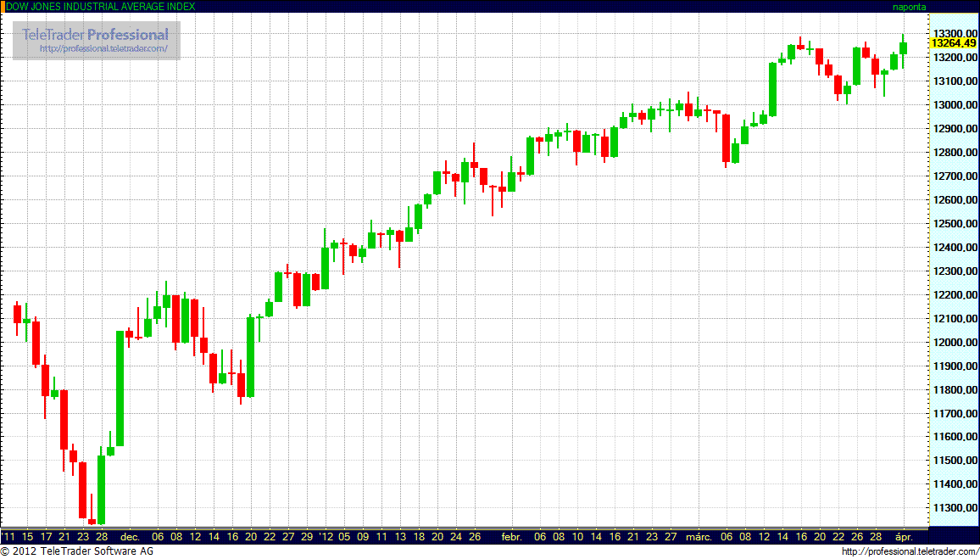
Task: Click the last green candle above 'ápr.'
Action: [x=904, y=48]
